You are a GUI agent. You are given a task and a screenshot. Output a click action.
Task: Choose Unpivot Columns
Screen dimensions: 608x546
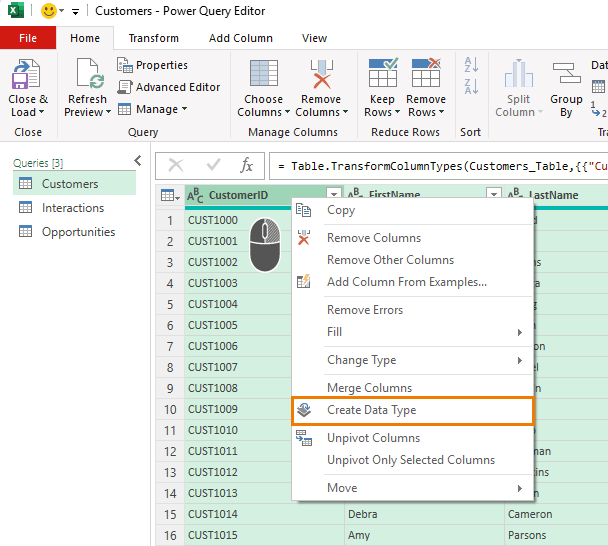coord(413,438)
